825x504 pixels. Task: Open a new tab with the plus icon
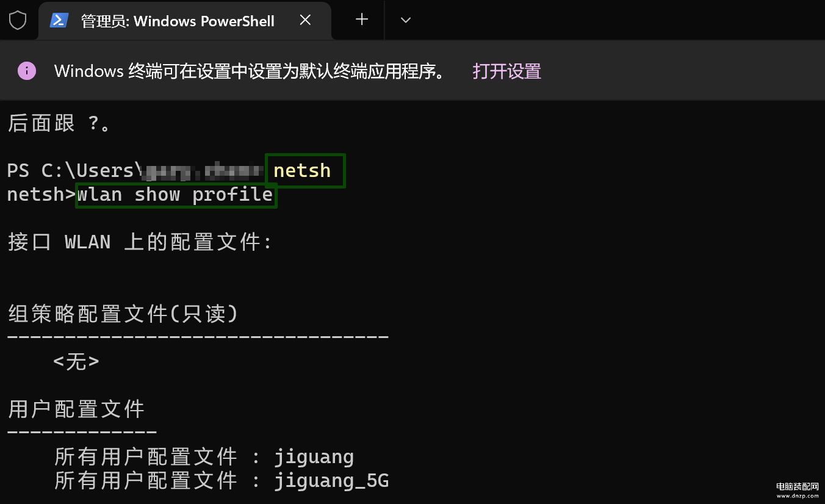(x=362, y=20)
